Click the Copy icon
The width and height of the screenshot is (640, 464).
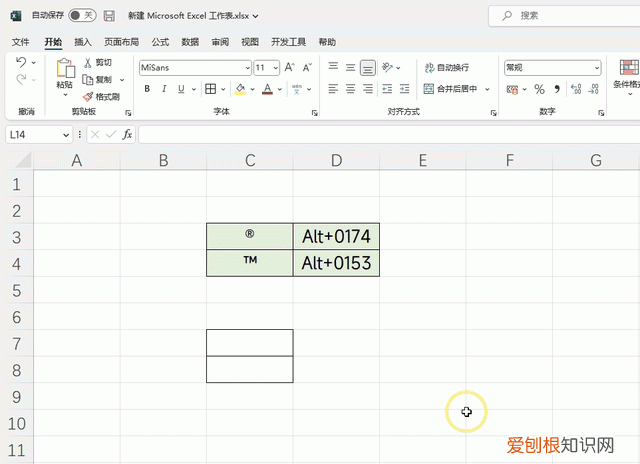[x=87, y=80]
